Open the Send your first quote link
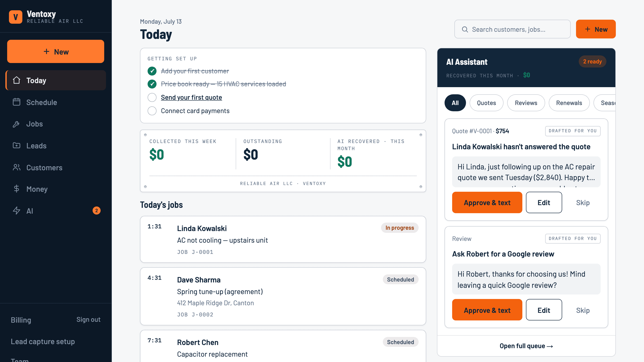This screenshot has width=644, height=362. (x=191, y=97)
